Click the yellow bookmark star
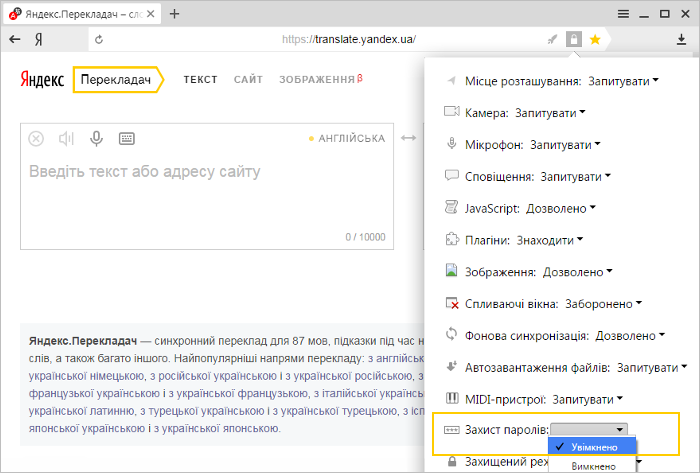Viewport: 700px width, 473px height. pyautogui.click(x=595, y=40)
